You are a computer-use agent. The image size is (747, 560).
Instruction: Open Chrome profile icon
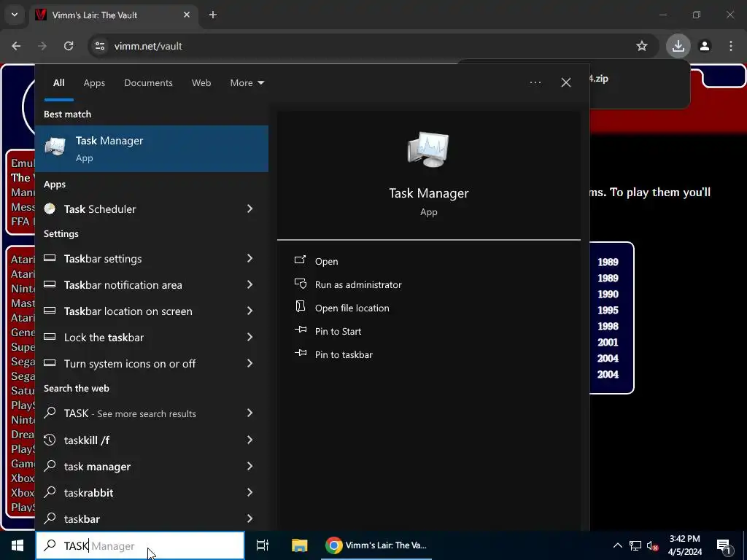coord(705,46)
